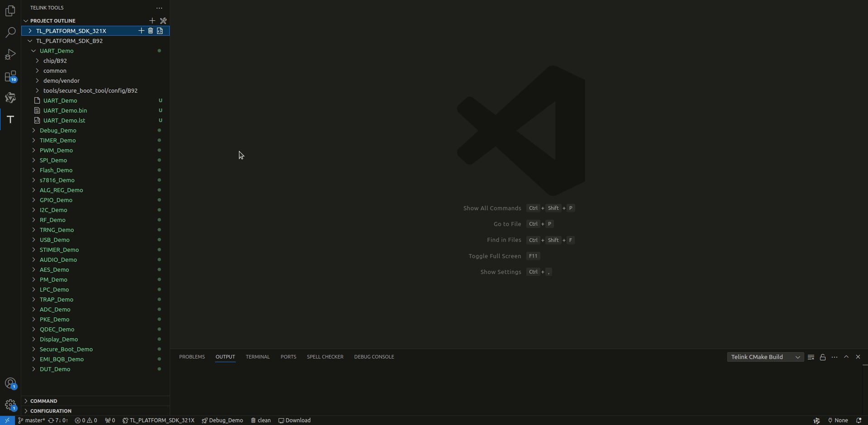Expand tools/secure_boot_tool/config/B92 folder
This screenshot has width=868, height=425.
tap(37, 90)
